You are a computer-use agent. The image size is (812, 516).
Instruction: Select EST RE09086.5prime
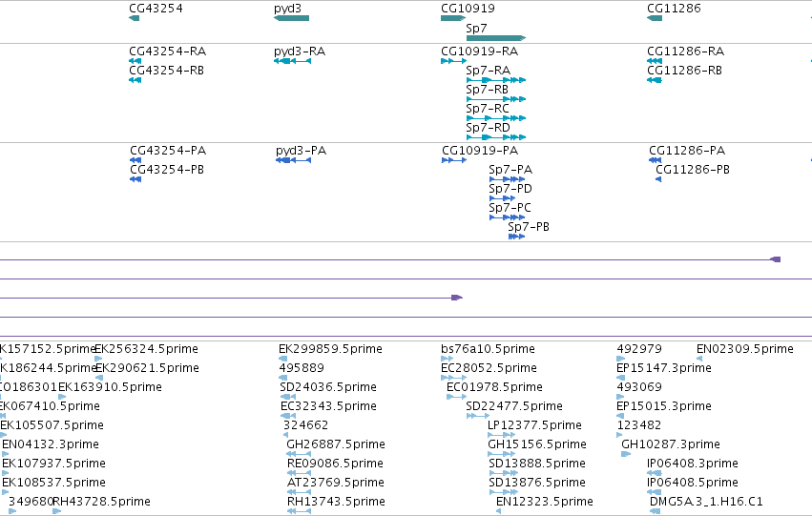coord(336,464)
